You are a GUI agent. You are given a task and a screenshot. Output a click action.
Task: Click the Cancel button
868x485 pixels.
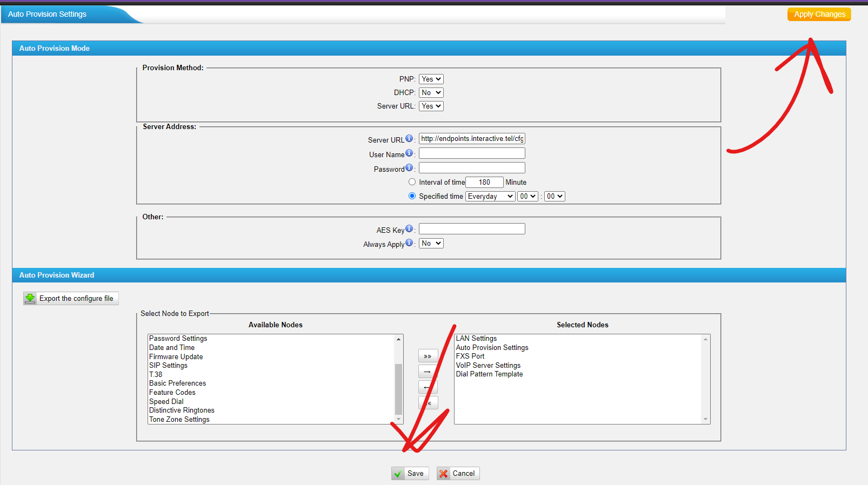click(458, 474)
